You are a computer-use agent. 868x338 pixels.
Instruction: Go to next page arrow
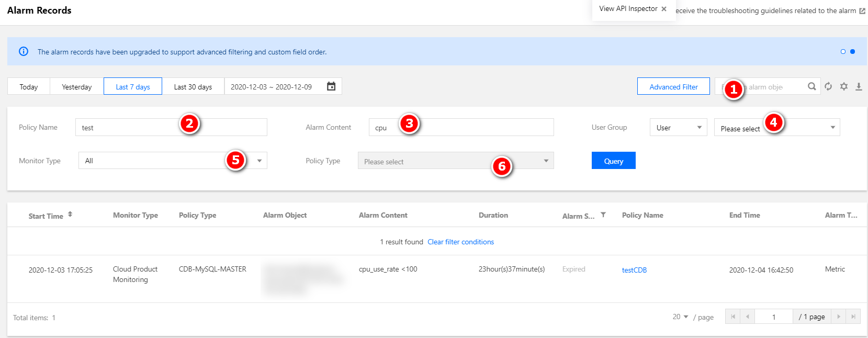point(839,317)
